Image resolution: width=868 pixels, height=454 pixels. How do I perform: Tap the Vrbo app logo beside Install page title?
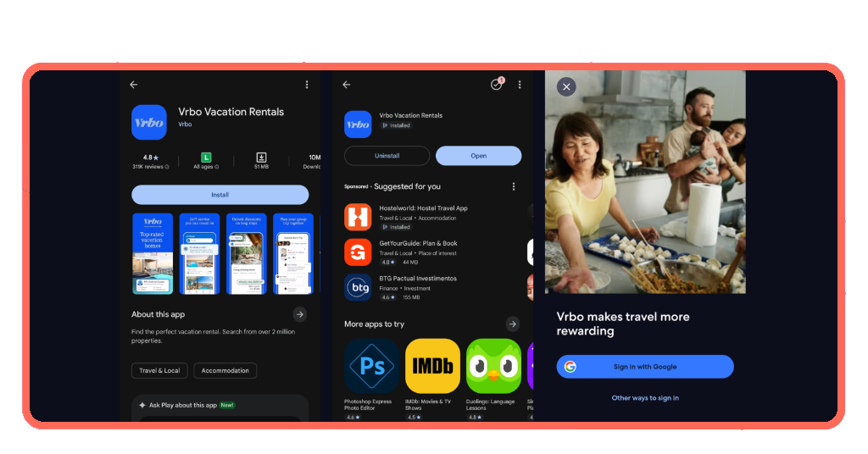(x=149, y=122)
